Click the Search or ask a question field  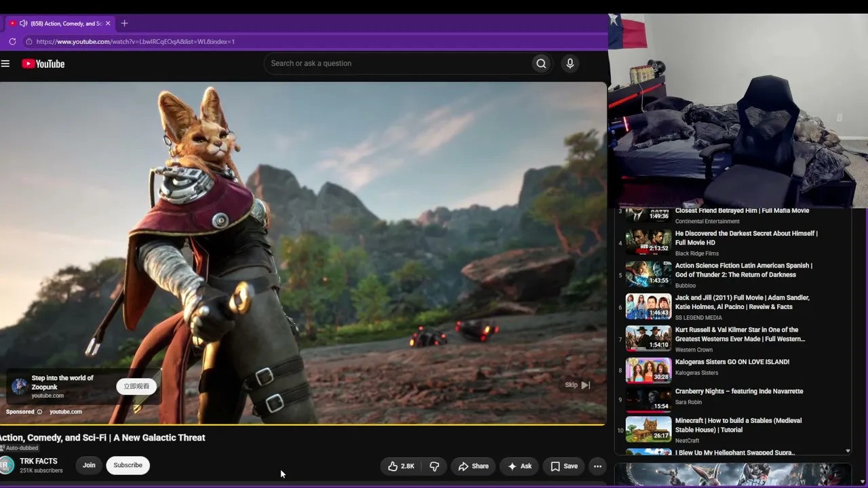[397, 64]
